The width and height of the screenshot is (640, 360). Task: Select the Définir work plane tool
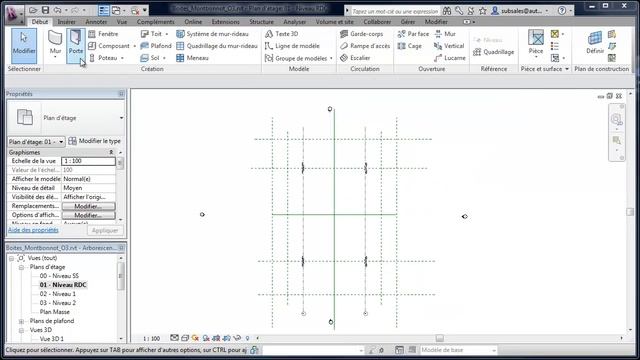595,42
